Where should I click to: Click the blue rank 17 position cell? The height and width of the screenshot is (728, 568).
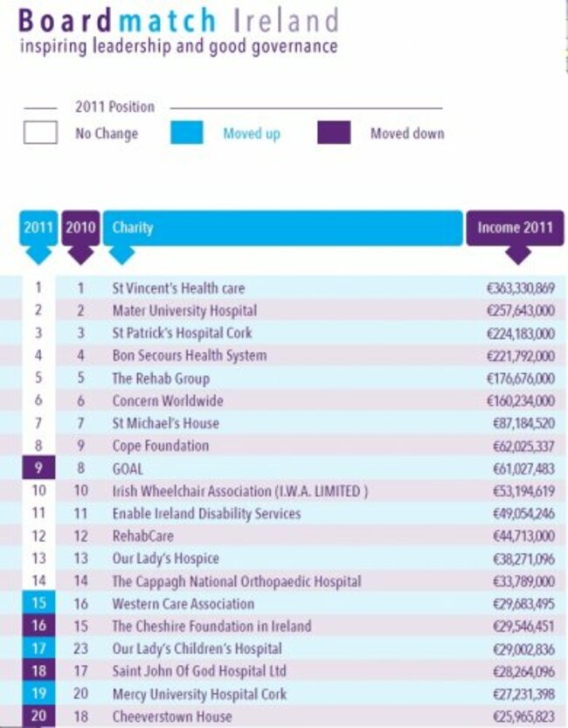[x=38, y=649]
